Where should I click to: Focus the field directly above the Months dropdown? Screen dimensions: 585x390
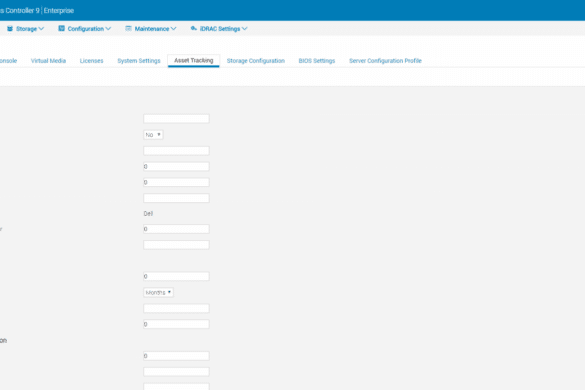click(x=176, y=277)
